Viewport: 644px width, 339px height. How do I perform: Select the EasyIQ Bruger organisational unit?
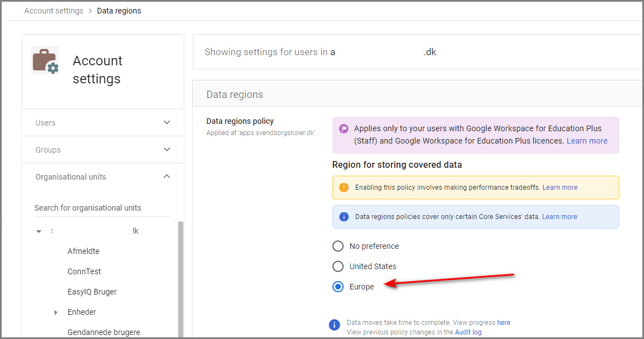pyautogui.click(x=92, y=292)
